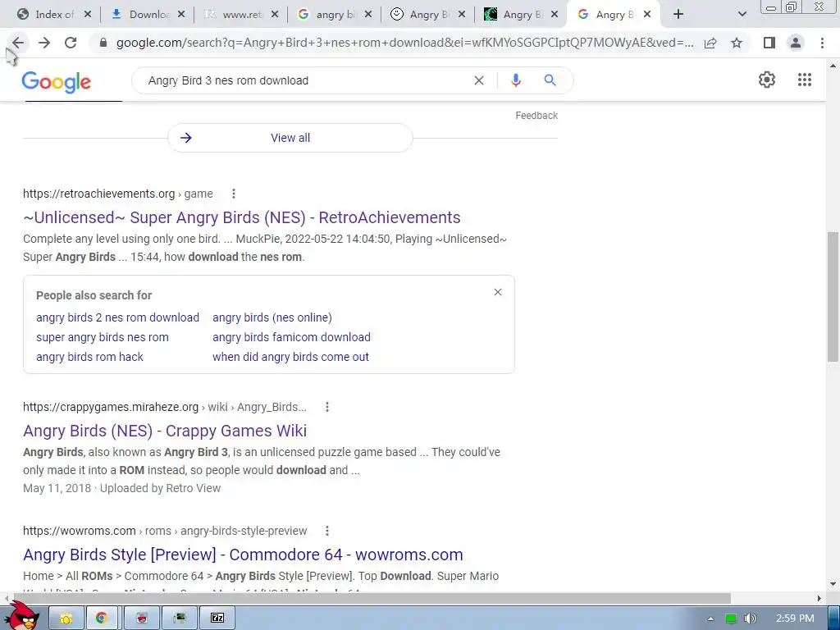
Task: Open Angry Birds (NES) Crappy Games Wiki result
Action: [x=165, y=431]
